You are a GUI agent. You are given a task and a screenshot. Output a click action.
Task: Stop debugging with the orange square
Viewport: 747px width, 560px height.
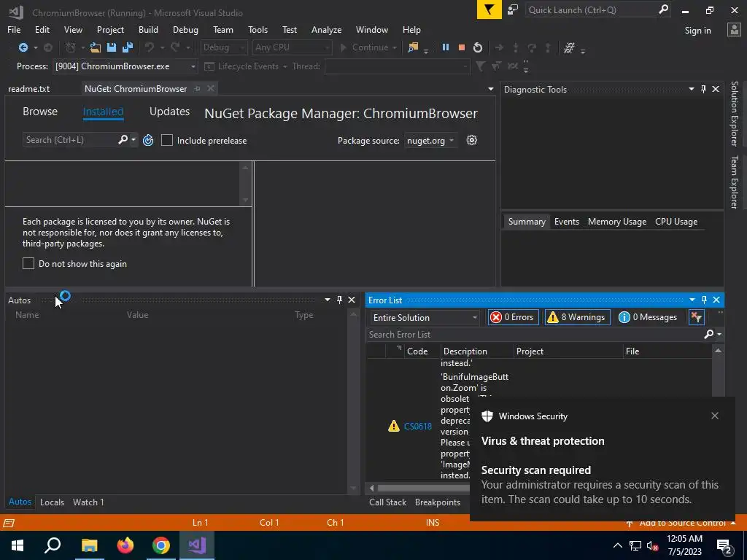click(461, 47)
